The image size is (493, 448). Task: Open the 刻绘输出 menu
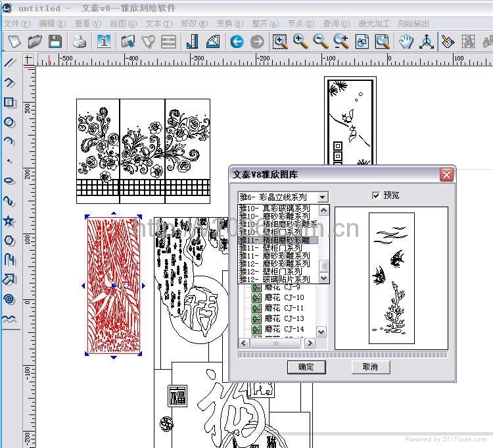click(413, 24)
